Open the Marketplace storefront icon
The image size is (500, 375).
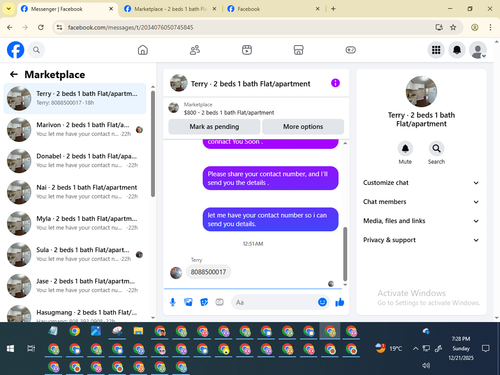tap(298, 50)
